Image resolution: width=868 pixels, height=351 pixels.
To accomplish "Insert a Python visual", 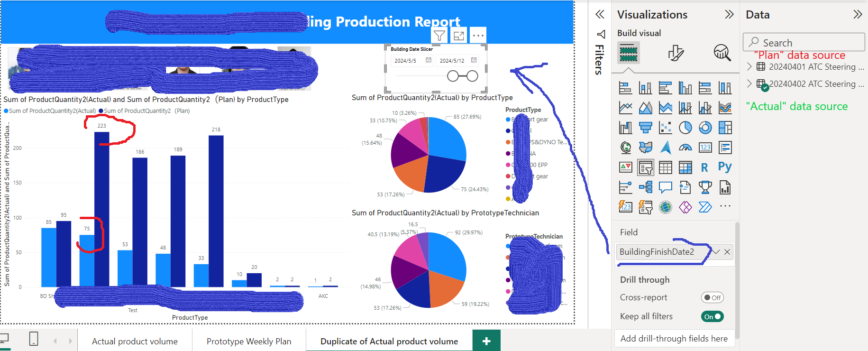I will [x=725, y=166].
